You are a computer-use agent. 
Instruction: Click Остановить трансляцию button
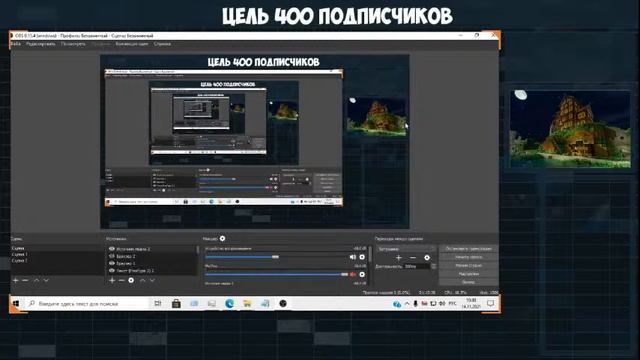click(469, 249)
